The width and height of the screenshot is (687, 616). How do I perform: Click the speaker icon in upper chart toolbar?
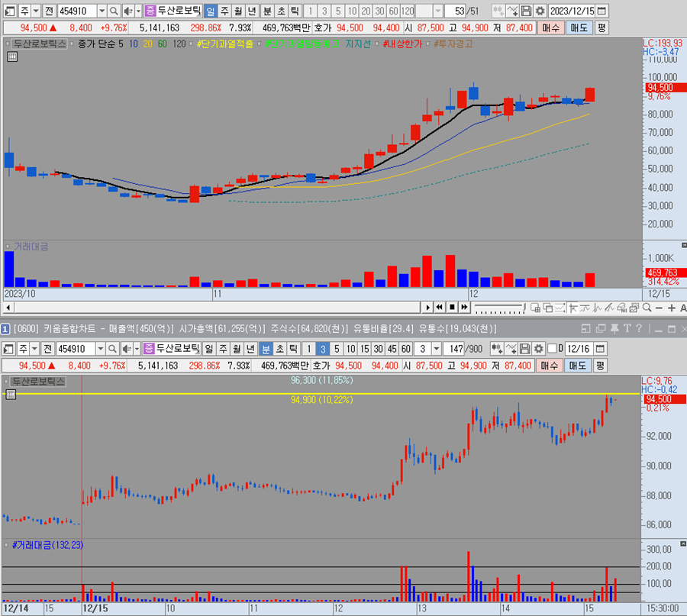pyautogui.click(x=127, y=11)
